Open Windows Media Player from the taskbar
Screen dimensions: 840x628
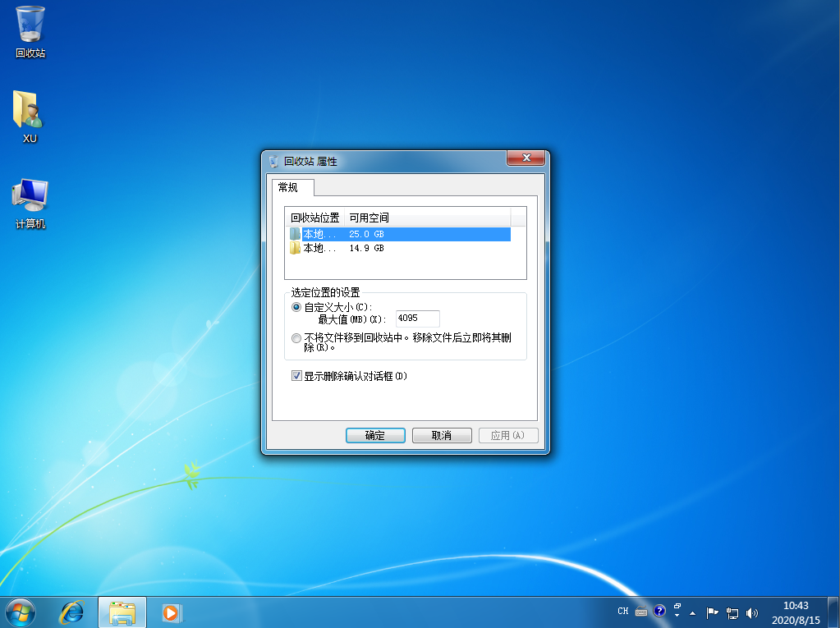(170, 612)
